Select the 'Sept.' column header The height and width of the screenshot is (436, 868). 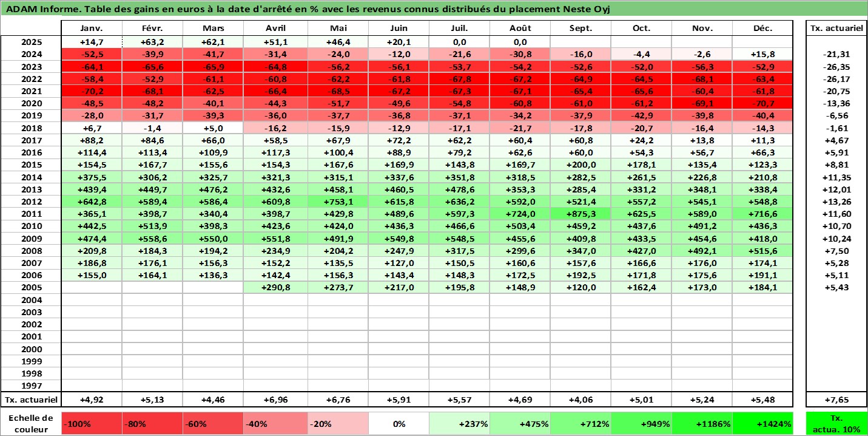coord(580,29)
